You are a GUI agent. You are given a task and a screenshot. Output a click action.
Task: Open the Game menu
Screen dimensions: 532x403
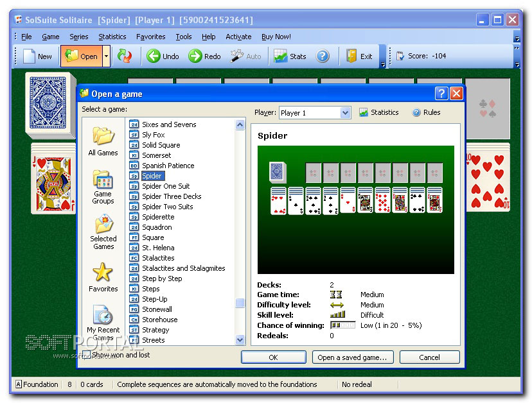(x=51, y=37)
